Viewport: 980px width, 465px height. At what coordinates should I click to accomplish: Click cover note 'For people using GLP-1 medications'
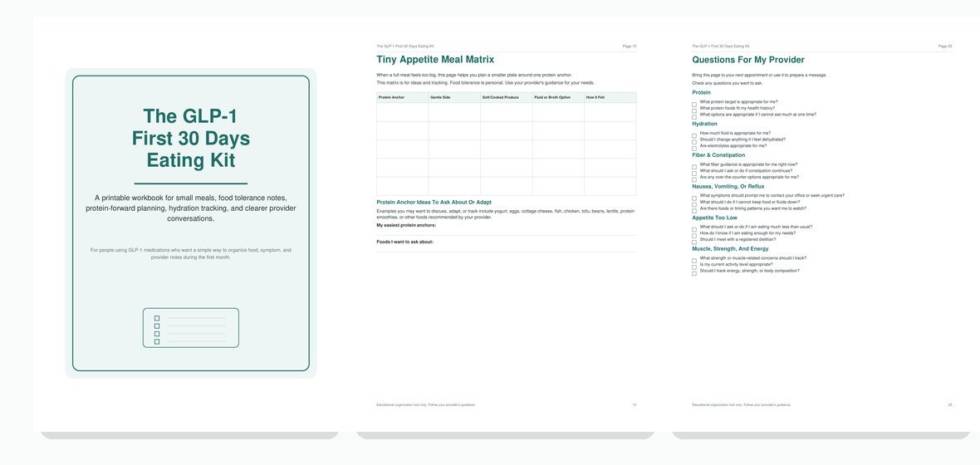[191, 254]
